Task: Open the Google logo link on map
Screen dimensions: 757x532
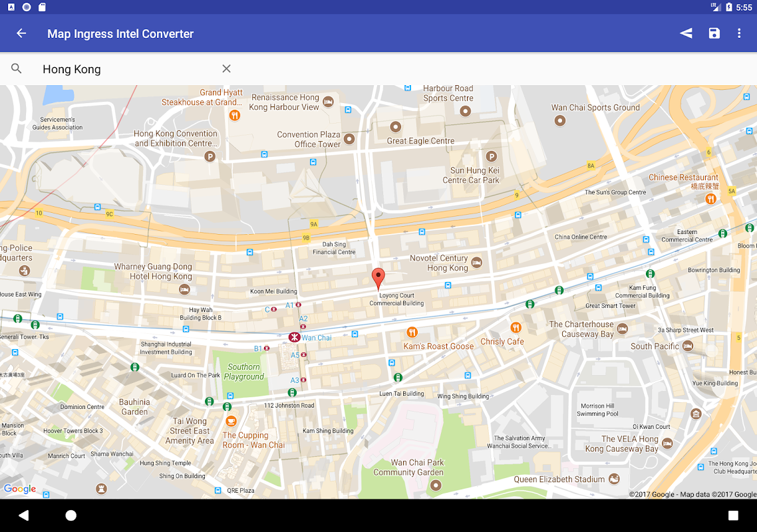Action: 20,489
